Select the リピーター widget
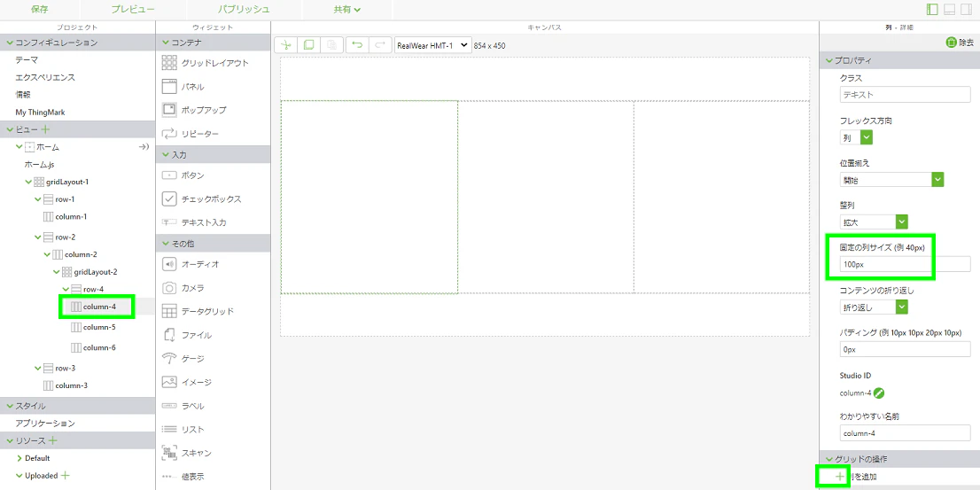This screenshot has width=980, height=490. [190, 134]
